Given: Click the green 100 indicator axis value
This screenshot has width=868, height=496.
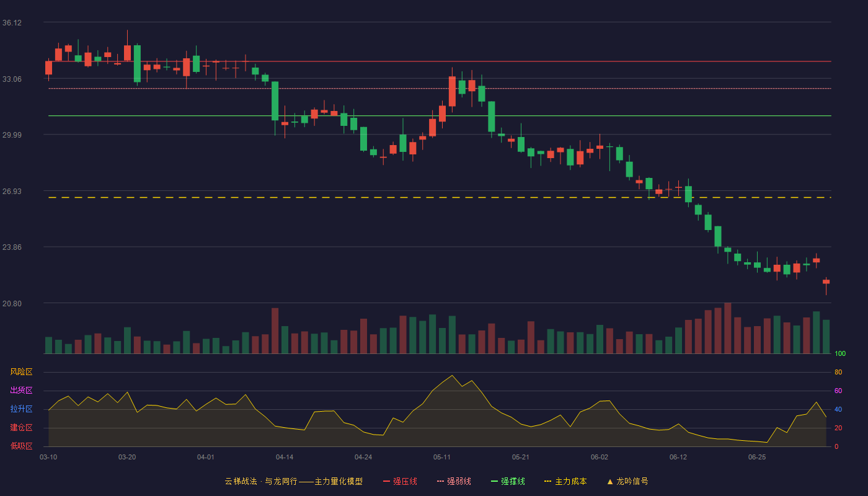Looking at the screenshot, I should click(840, 354).
